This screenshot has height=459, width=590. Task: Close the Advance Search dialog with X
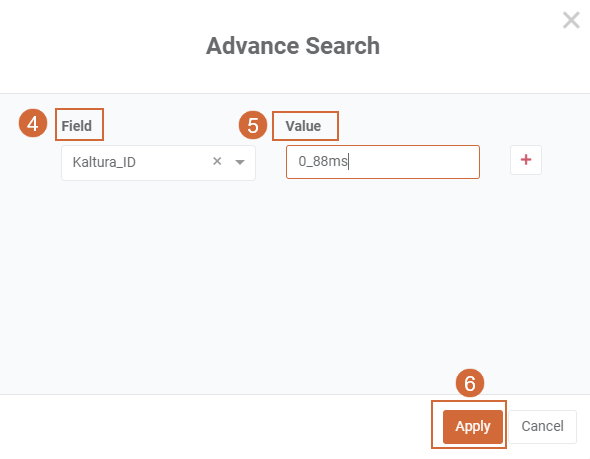pos(571,20)
